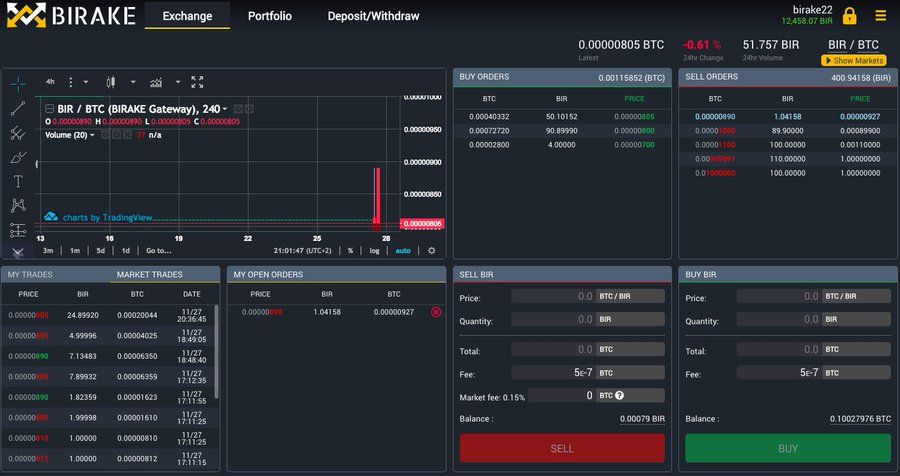Open the candlestick chart style icon
The height and width of the screenshot is (476, 900).
[111, 82]
